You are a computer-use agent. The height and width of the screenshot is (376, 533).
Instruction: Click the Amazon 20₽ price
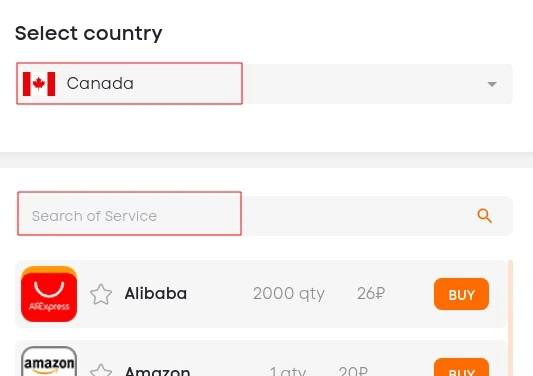(353, 371)
